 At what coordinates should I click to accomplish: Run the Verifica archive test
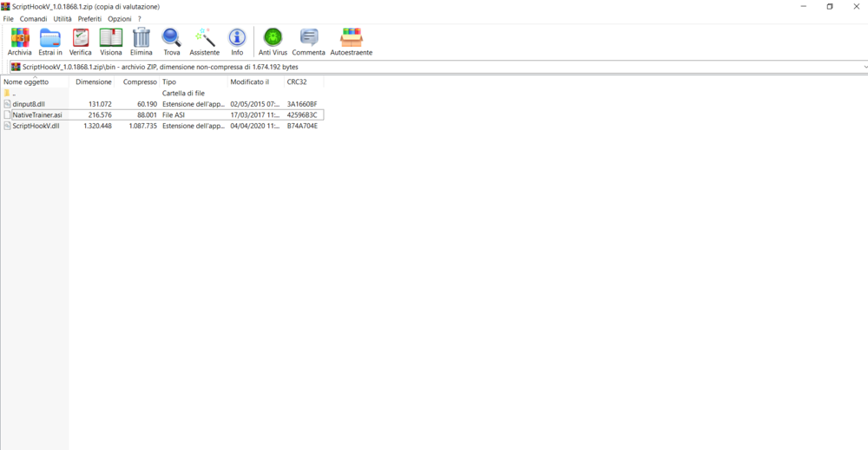click(80, 42)
